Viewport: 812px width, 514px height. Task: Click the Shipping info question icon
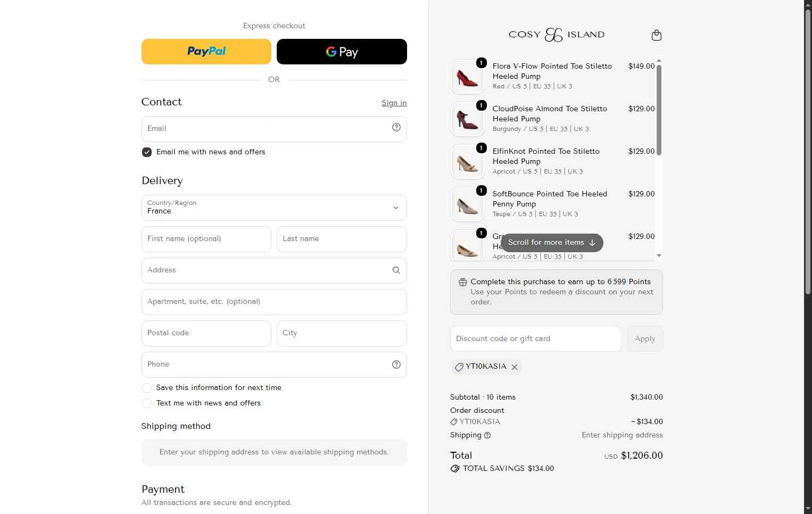[487, 435]
